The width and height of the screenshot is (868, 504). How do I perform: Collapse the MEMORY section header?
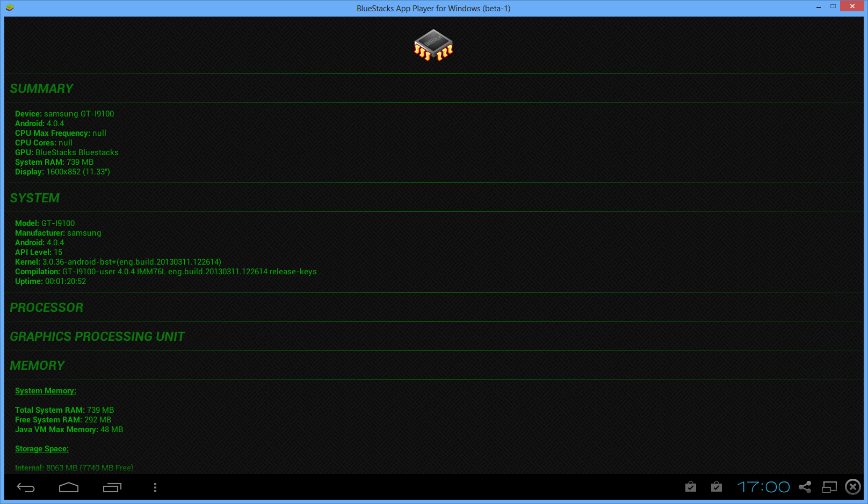coord(434,366)
